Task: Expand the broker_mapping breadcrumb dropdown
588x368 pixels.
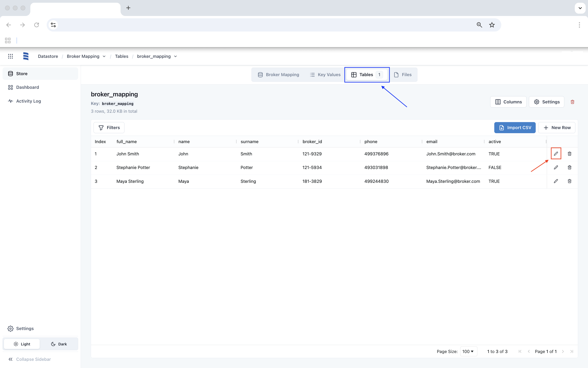Action: coord(175,56)
